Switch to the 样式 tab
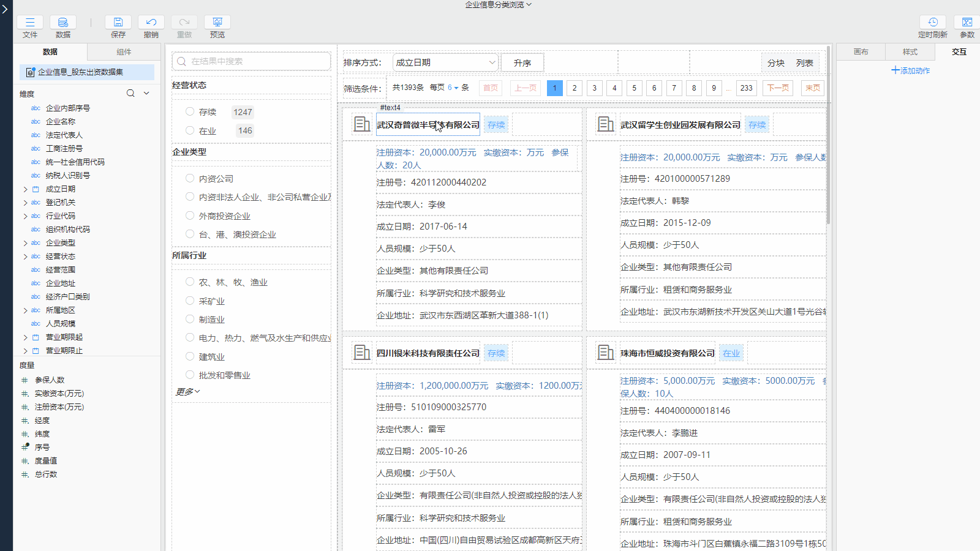Viewport: 980px width, 551px height. pyautogui.click(x=910, y=52)
